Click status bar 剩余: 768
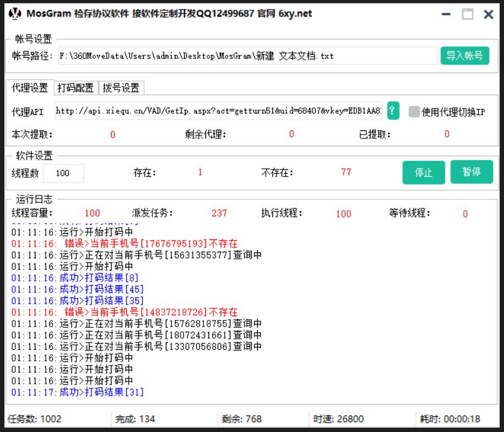This screenshot has width=504, height=432. point(242,419)
